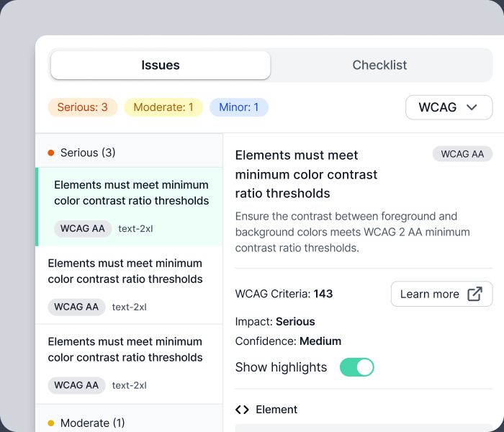Toggle the Show highlights switch
Screen dimensions: 504x432
coord(357,367)
